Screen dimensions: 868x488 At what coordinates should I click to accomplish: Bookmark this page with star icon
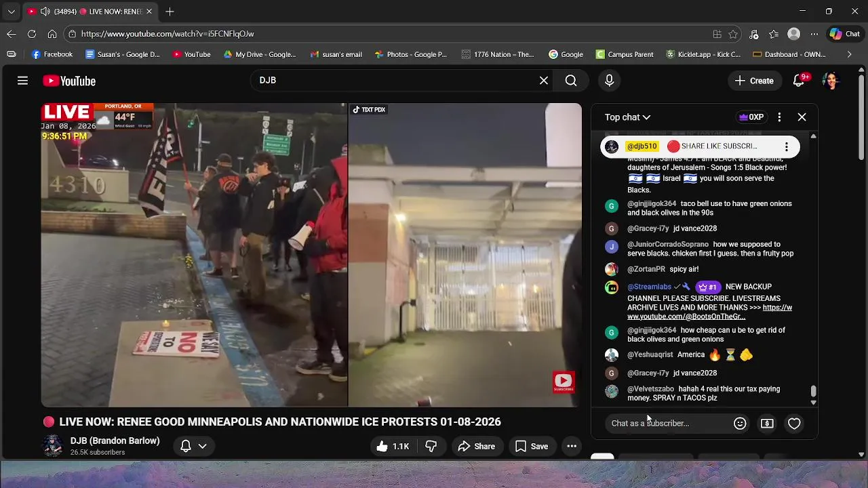pos(733,34)
